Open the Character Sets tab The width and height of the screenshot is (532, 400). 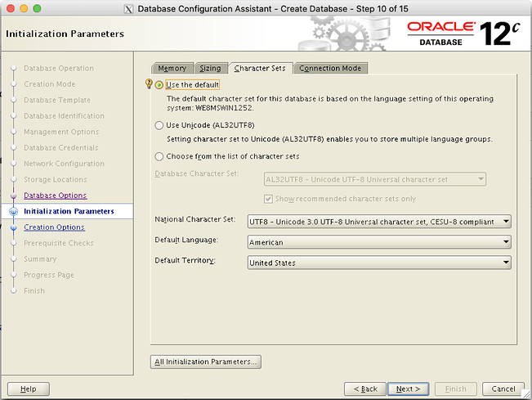[x=260, y=68]
